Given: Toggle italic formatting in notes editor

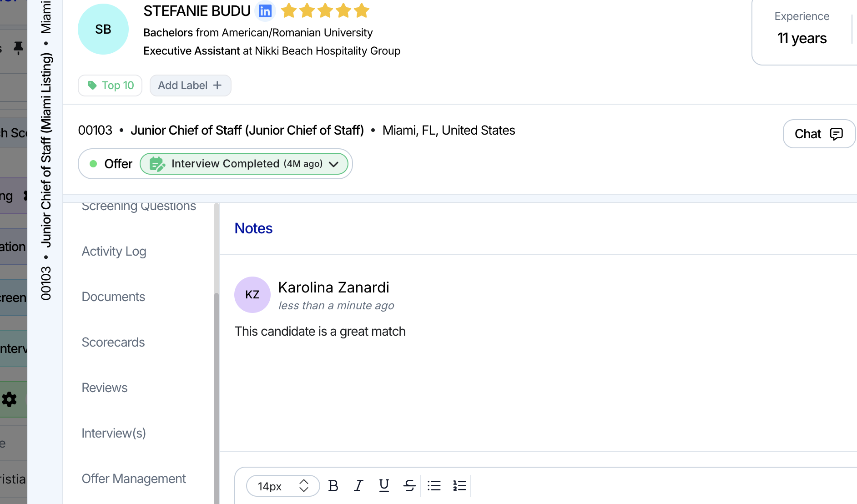Looking at the screenshot, I should point(358,486).
